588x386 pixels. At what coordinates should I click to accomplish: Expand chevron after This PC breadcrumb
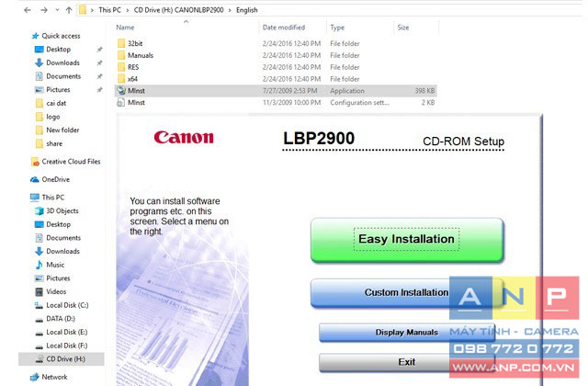tap(128, 10)
